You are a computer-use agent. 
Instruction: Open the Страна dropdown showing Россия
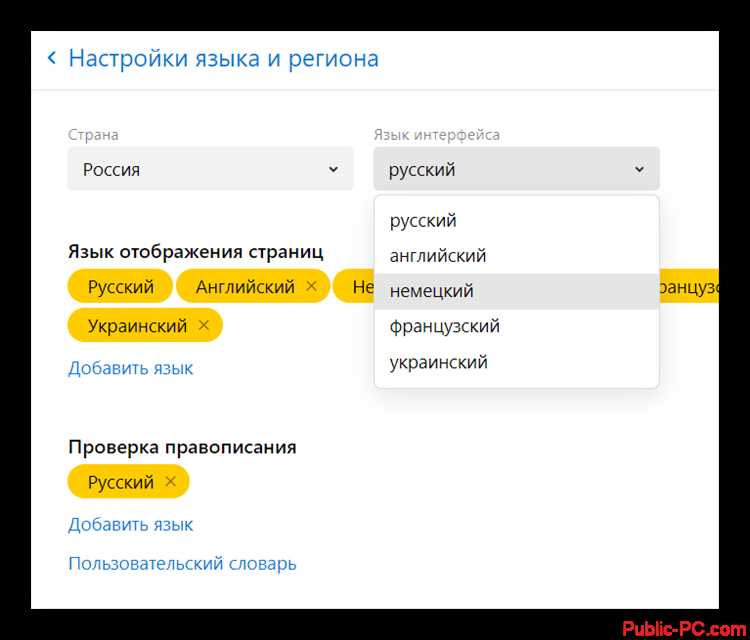[x=210, y=169]
